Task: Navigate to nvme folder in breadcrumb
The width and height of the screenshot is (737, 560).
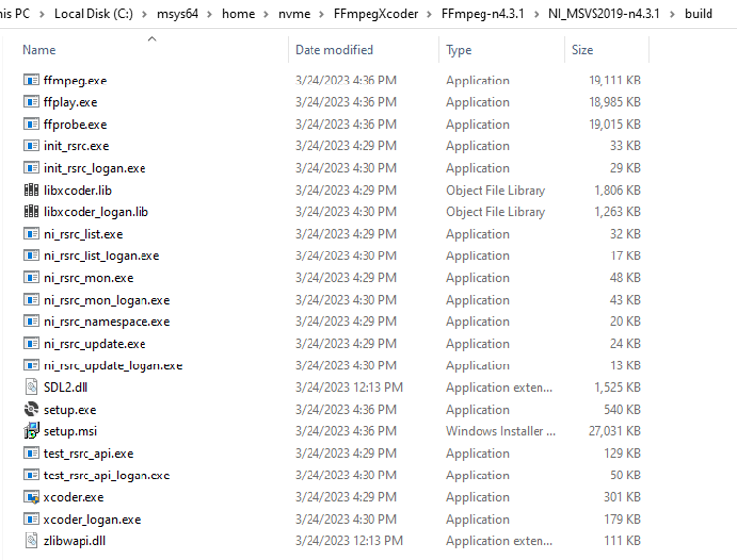Action: tap(294, 13)
